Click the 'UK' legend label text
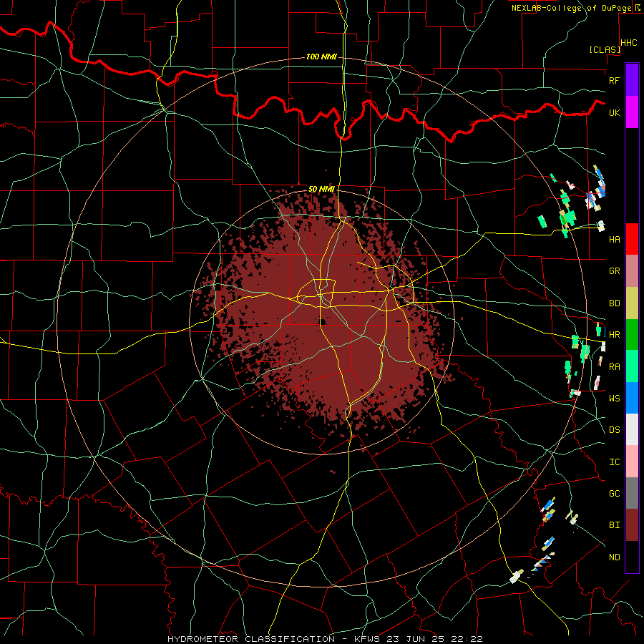Screen dimensions: 644x644 (614, 112)
